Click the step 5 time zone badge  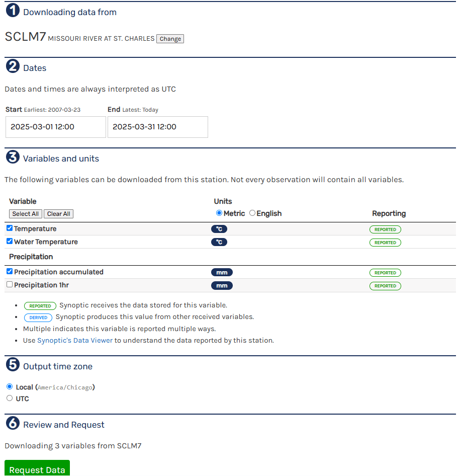[13, 365]
